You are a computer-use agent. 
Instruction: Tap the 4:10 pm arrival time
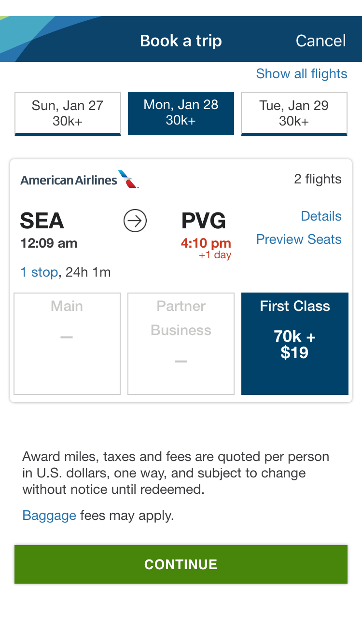click(x=206, y=243)
